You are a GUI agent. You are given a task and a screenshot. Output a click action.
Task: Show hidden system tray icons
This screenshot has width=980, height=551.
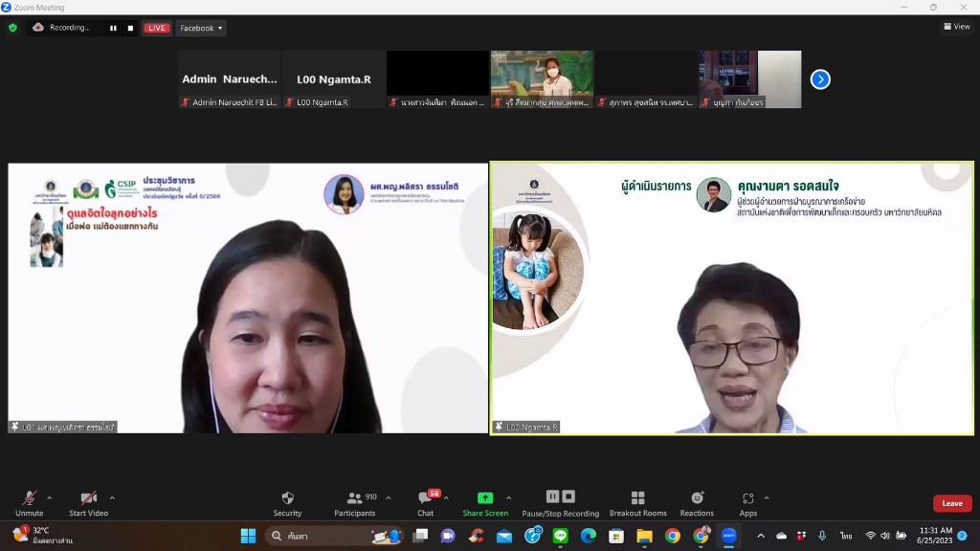(x=761, y=536)
